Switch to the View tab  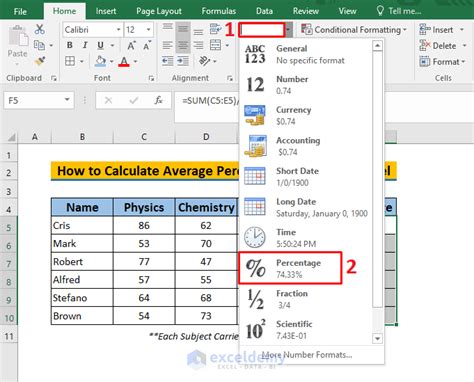[x=347, y=11]
